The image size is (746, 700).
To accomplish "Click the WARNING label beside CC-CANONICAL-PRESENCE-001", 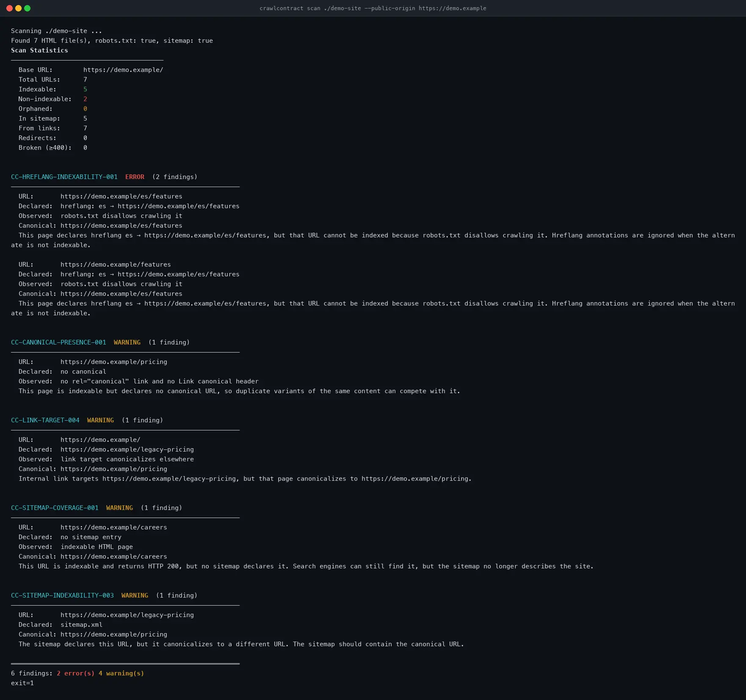I will pyautogui.click(x=127, y=342).
